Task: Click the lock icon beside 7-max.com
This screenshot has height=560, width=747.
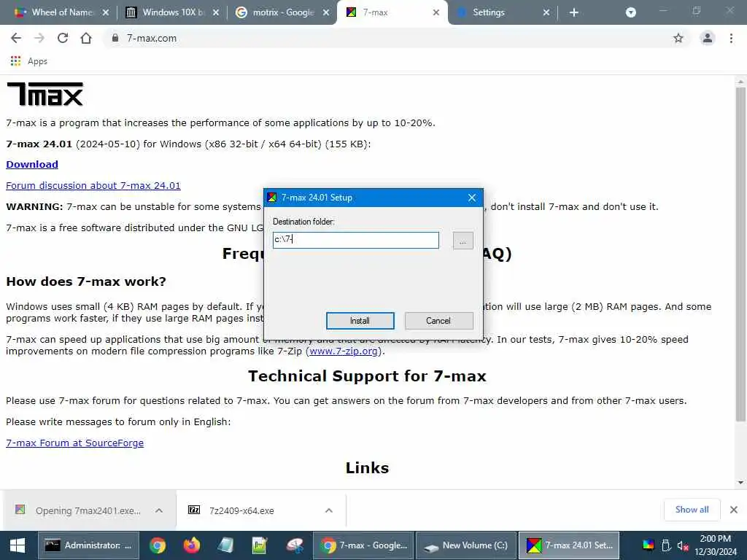Action: tap(115, 38)
